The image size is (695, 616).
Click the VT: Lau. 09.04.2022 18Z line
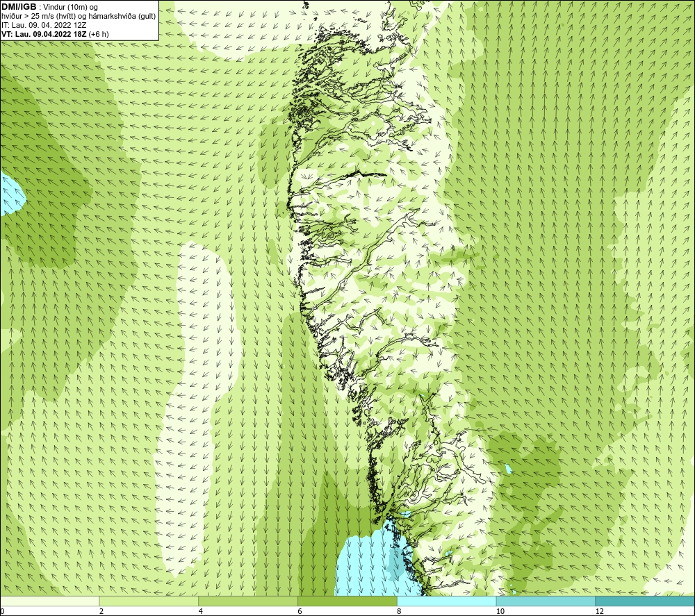pos(55,34)
